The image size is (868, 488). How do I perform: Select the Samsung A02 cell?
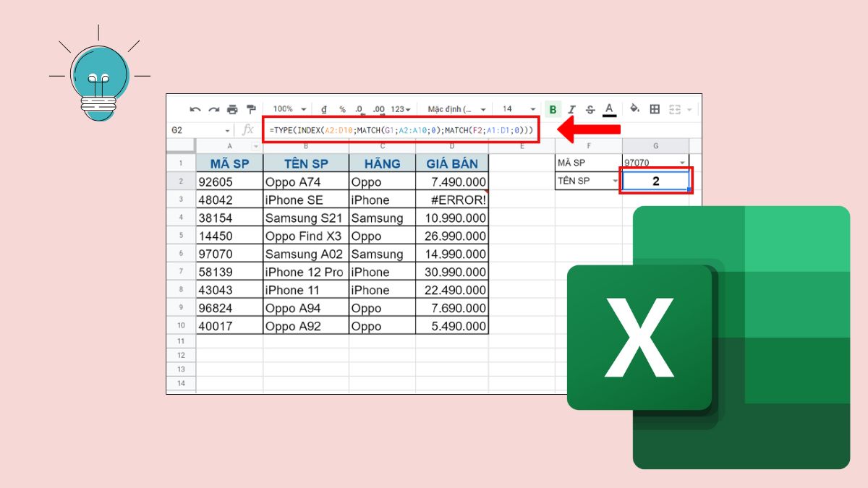tap(306, 254)
